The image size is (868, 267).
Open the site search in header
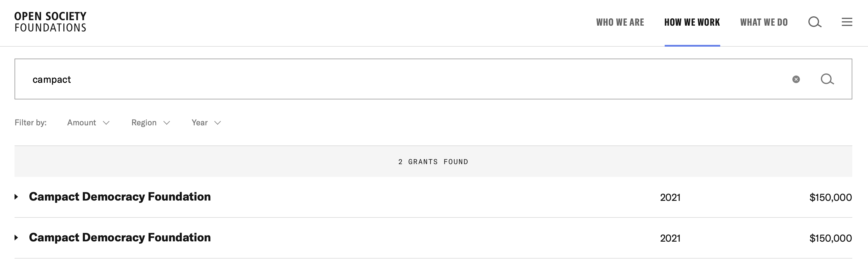[814, 22]
